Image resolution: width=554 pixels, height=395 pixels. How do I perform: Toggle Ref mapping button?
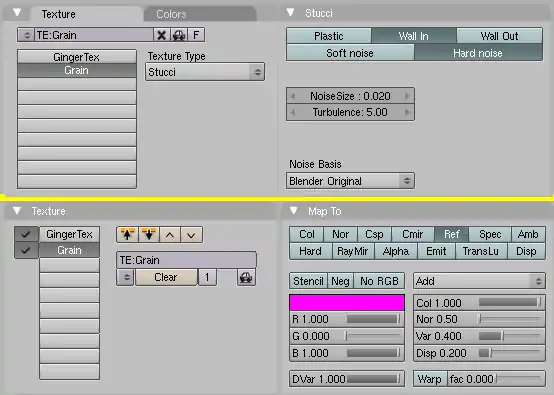(x=452, y=234)
